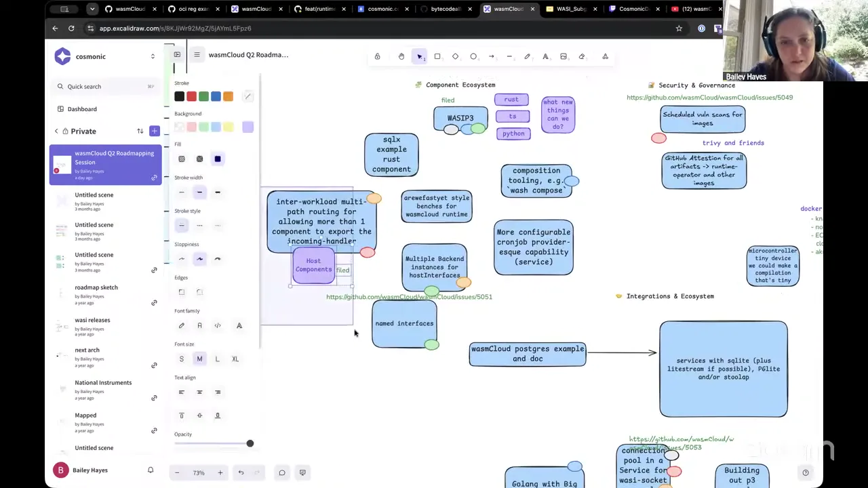
Task: Set fill to hachure pattern
Action: tap(182, 159)
